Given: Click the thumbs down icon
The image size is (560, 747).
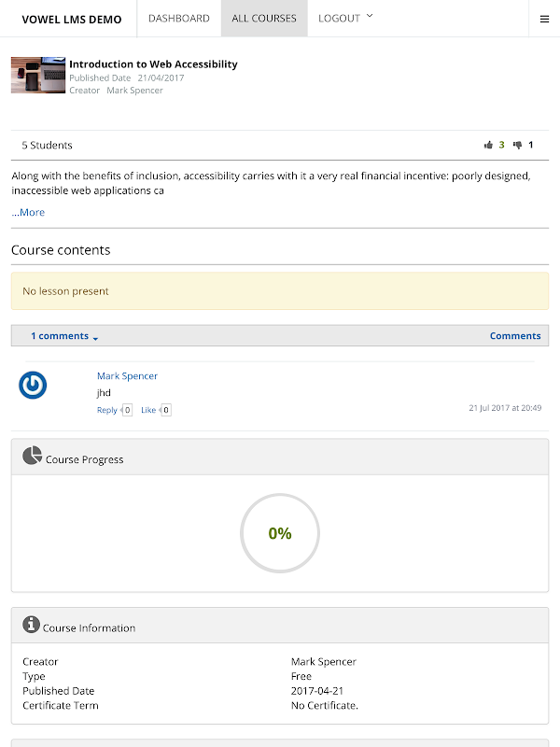Looking at the screenshot, I should point(517,145).
